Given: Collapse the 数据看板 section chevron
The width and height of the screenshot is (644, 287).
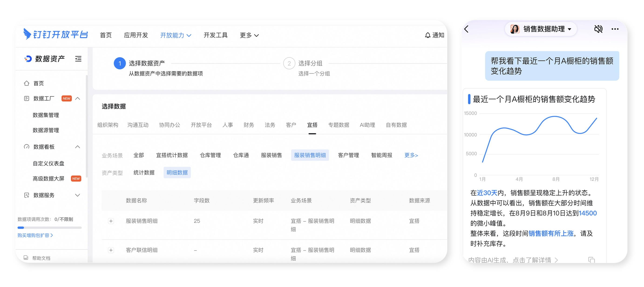Looking at the screenshot, I should (78, 147).
